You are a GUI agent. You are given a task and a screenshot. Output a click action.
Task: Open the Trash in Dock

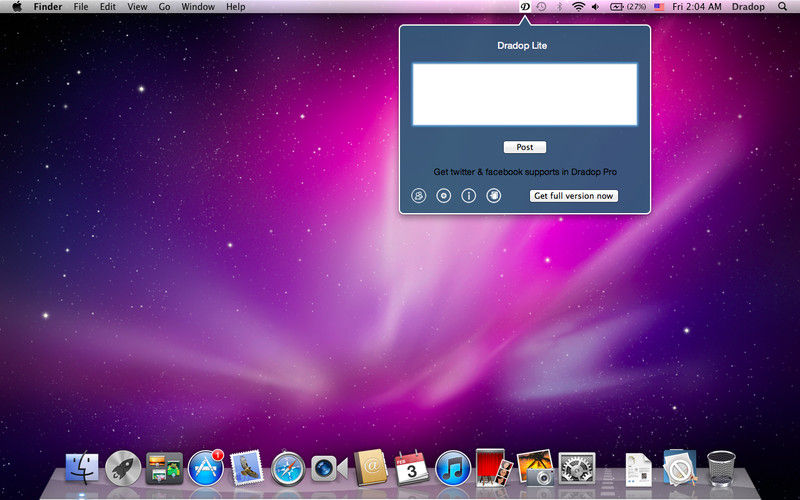[x=721, y=468]
